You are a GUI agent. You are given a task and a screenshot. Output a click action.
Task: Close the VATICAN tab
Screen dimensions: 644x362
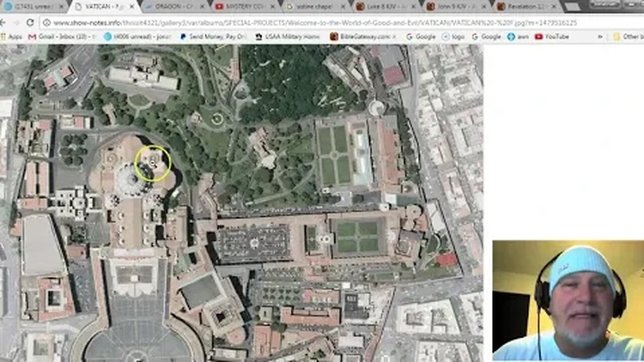[x=132, y=7]
